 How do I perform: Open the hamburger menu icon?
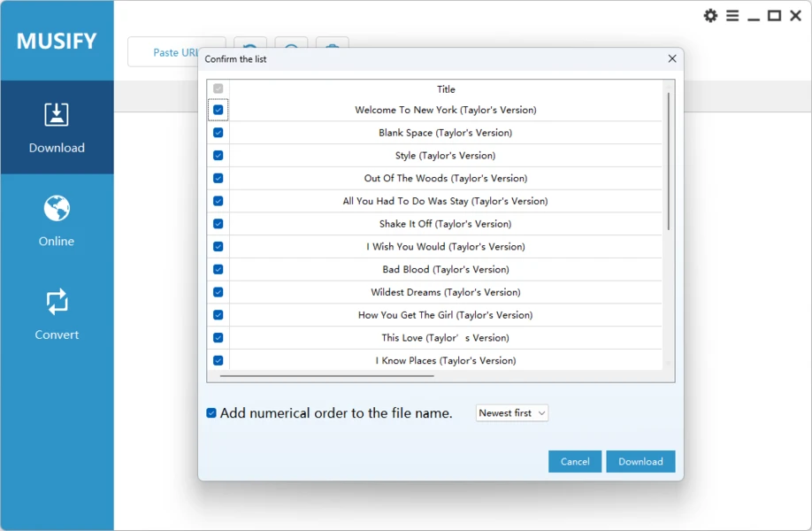[732, 16]
